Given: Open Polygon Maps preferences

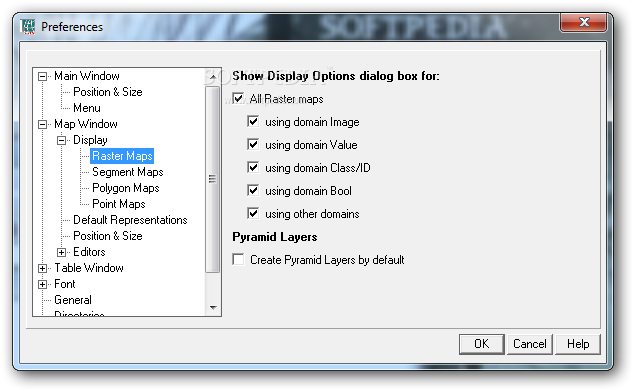Looking at the screenshot, I should click(x=126, y=188).
